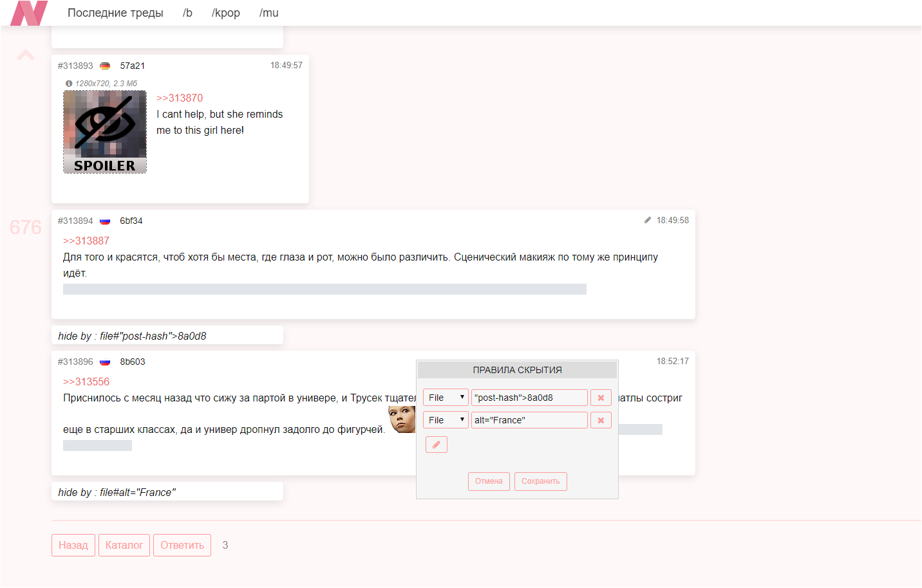Click the pencil add-rule button in dialog

coord(436,445)
